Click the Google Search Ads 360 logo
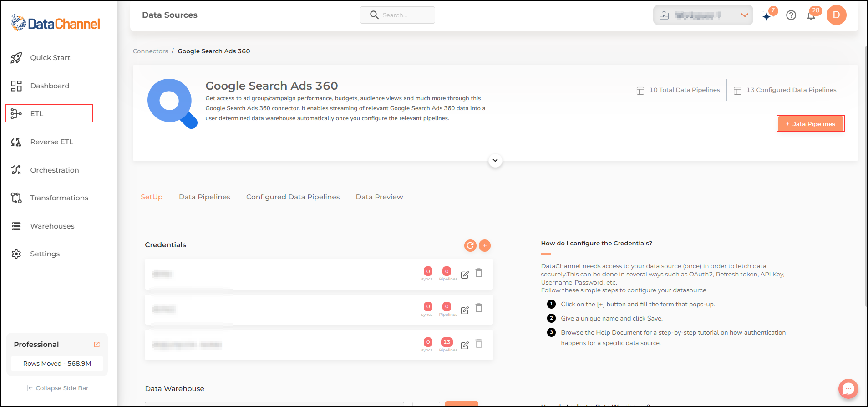Viewport: 868px width, 407px height. coord(172,104)
